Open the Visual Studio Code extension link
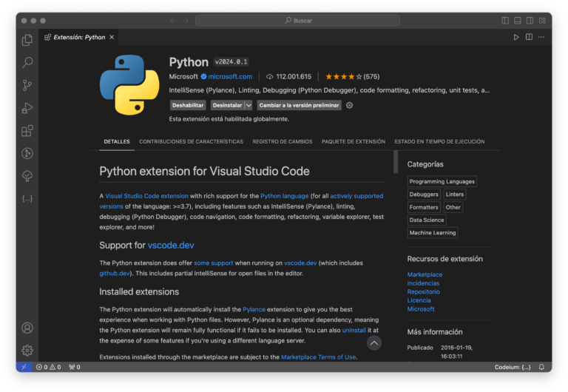This screenshot has height=392, width=568. click(146, 196)
